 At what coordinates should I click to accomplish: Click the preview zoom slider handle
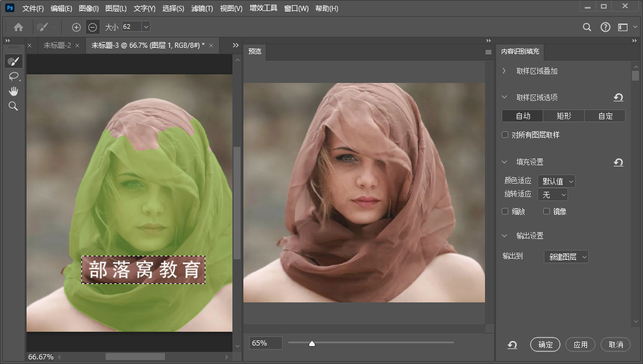point(312,344)
